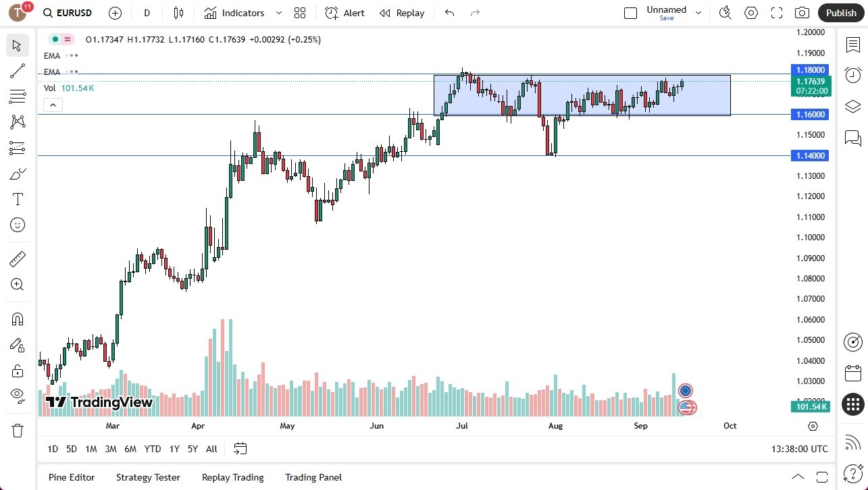Select the Brush drawing tool

(x=17, y=173)
